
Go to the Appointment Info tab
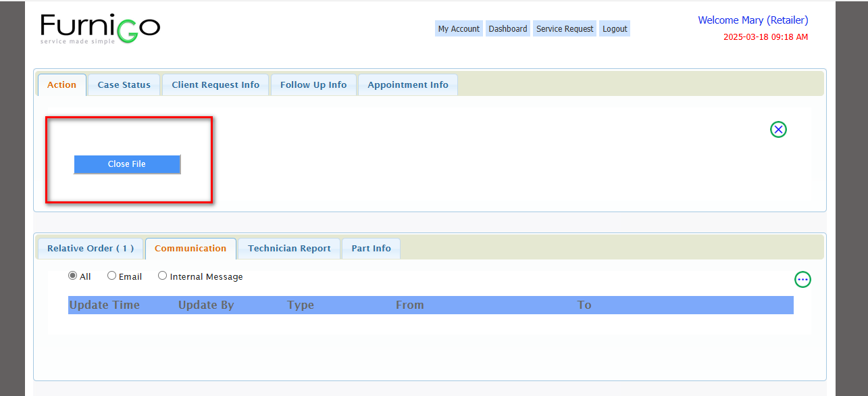pyautogui.click(x=408, y=85)
